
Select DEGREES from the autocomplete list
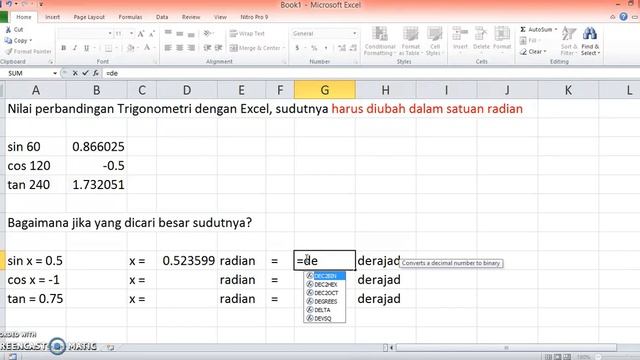(325, 302)
